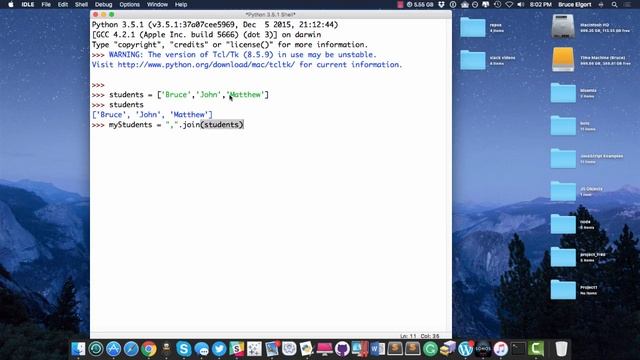This screenshot has height=360, width=640.
Task: Open the slack videos desktop folder
Action: coord(473,60)
